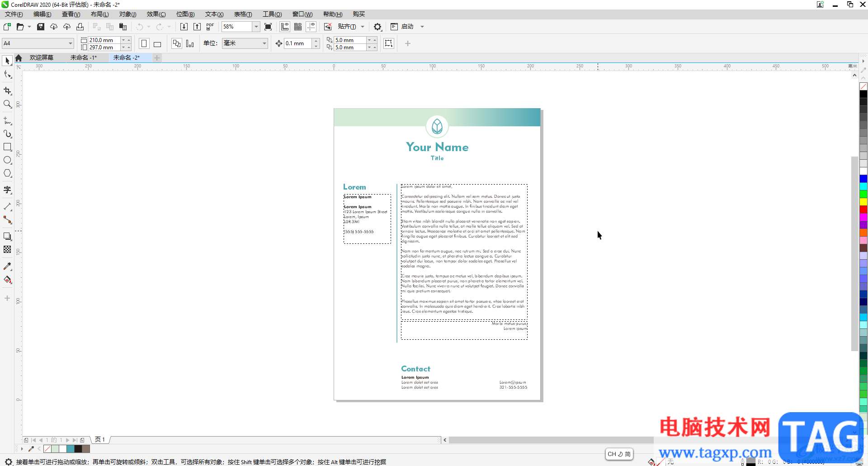Open the 文件 menu
This screenshot has width=868, height=466.
[x=14, y=14]
